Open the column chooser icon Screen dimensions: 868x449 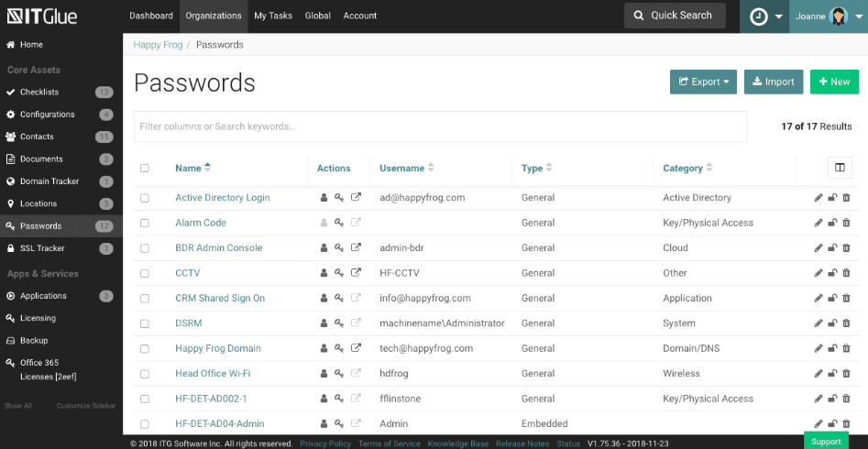point(840,168)
